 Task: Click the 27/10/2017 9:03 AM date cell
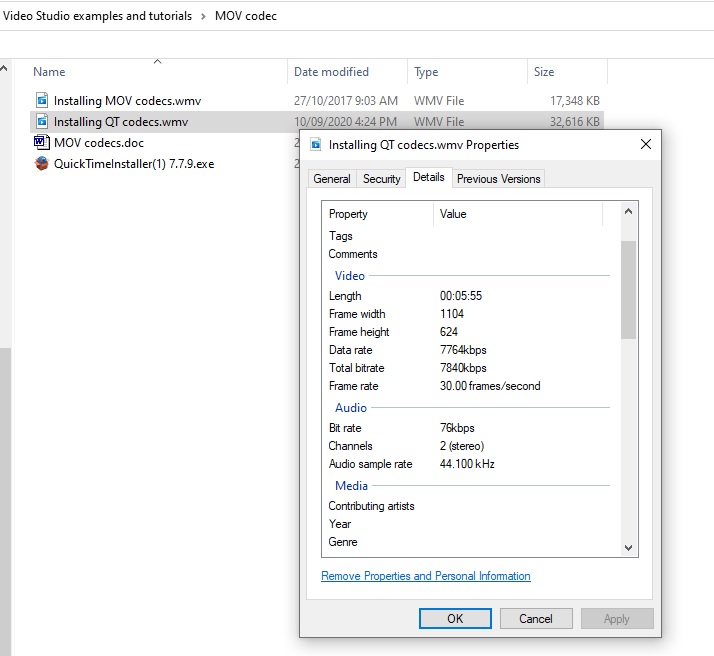pyautogui.click(x=346, y=101)
